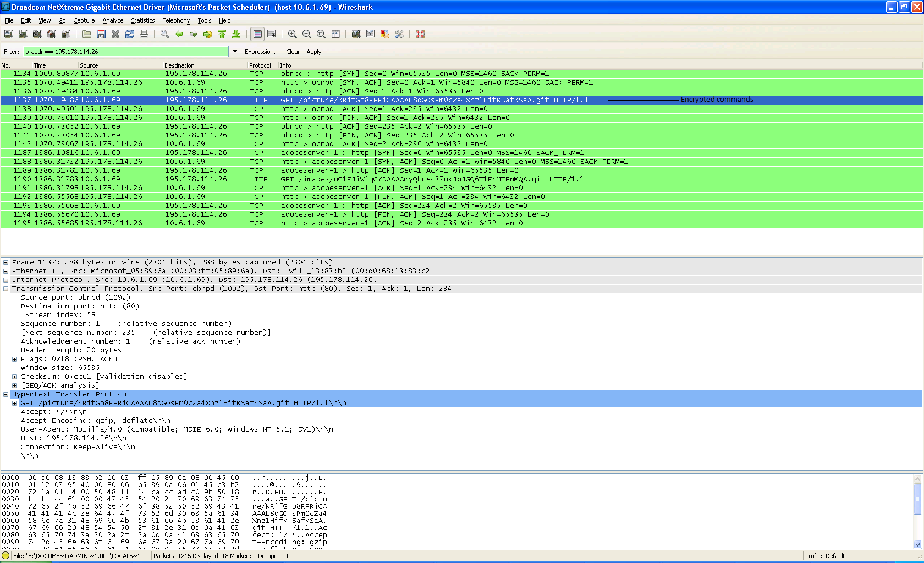Expand the GET /picture request line
Viewport: 924px width, 563px height.
point(15,403)
